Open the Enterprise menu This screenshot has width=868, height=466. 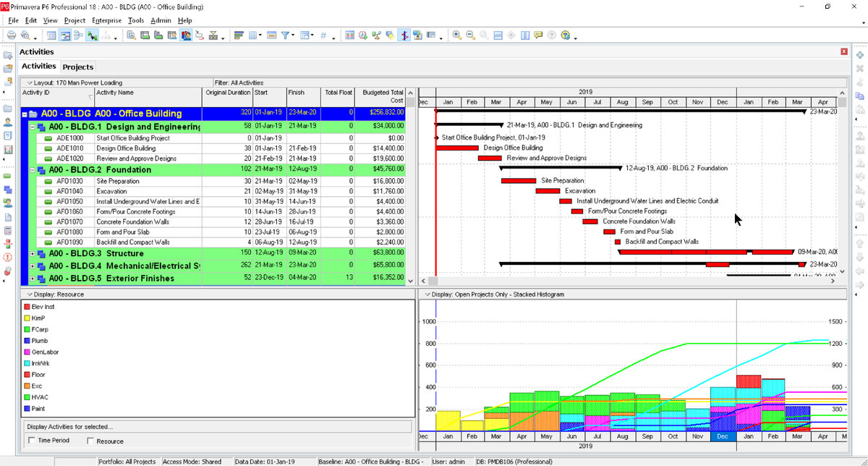click(x=106, y=20)
